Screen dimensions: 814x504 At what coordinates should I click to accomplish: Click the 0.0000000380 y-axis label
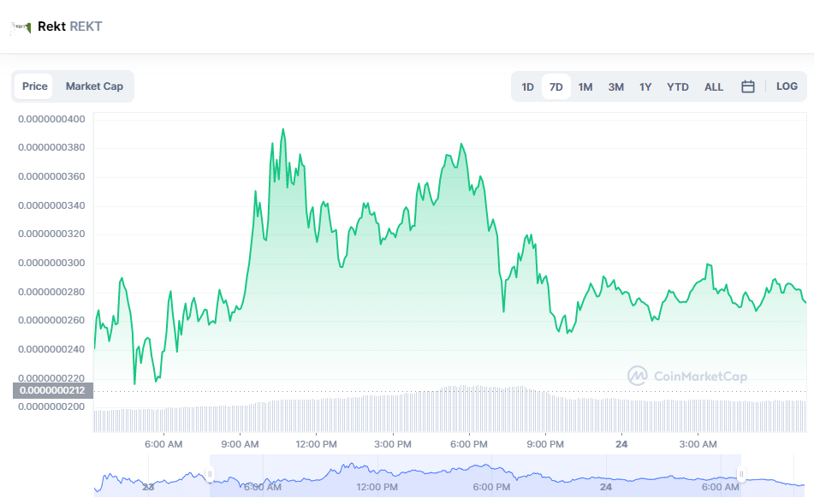click(x=51, y=147)
